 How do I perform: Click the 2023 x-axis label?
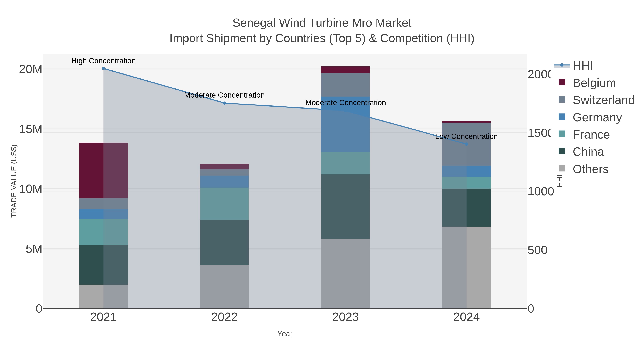[345, 317]
